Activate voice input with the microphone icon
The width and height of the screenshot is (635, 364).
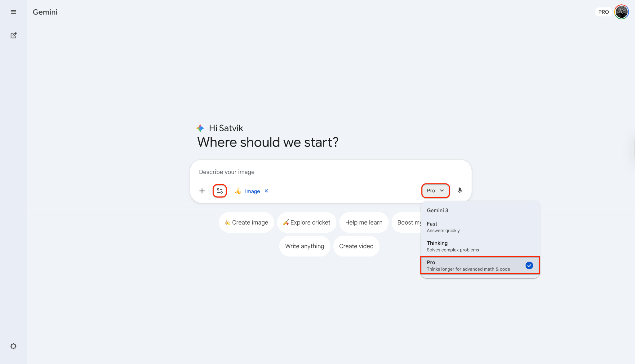(460, 191)
